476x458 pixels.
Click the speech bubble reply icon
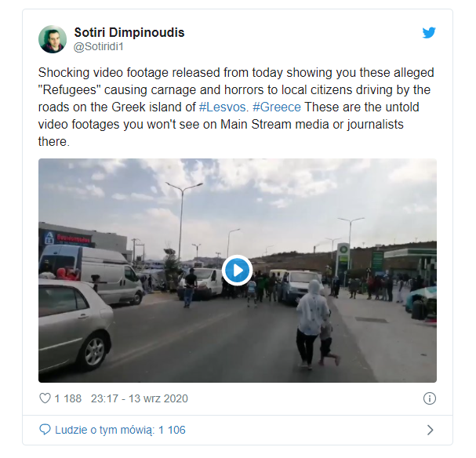[45, 430]
